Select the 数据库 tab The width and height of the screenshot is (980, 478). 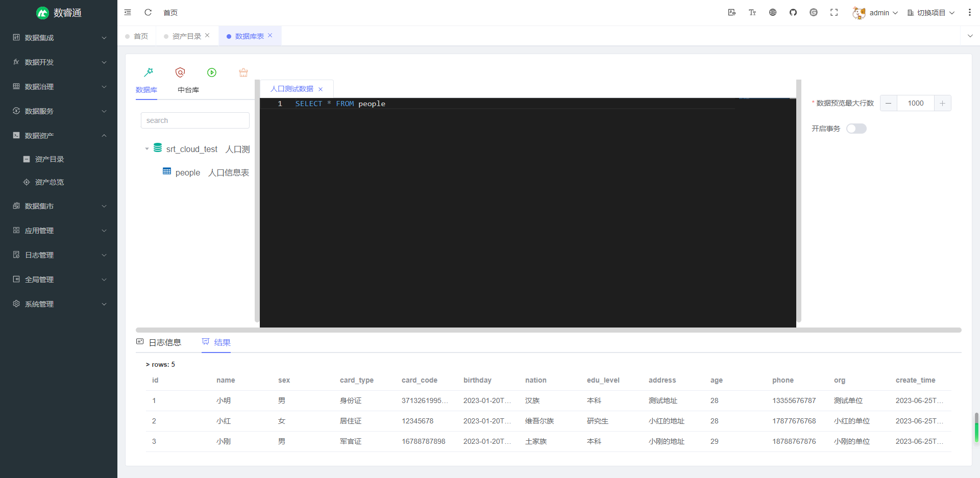tap(146, 90)
